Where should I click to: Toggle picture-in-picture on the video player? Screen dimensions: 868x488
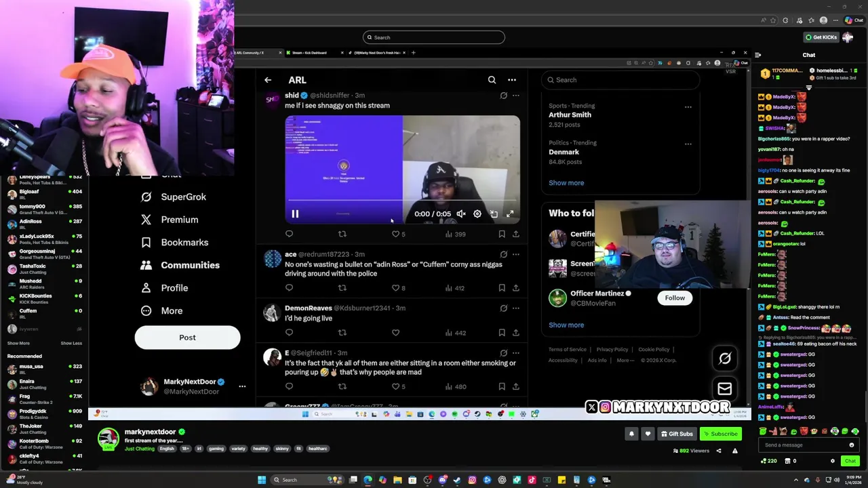494,214
